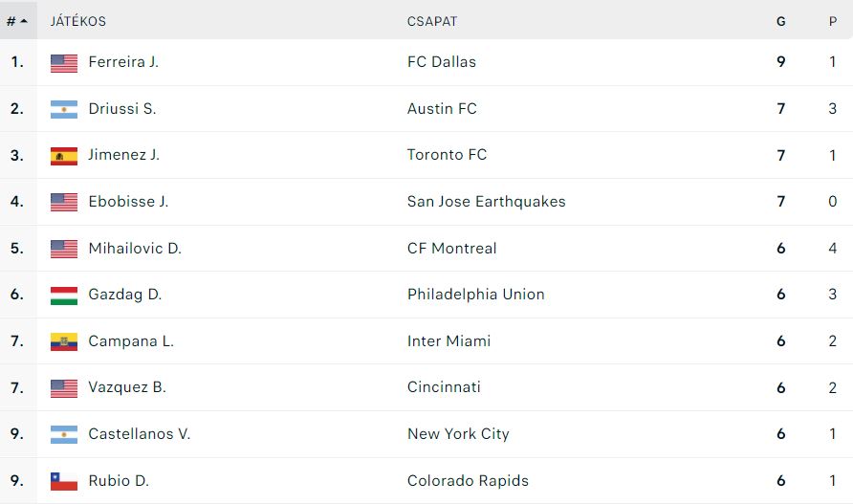Click the Argentina flag beside Driussi S.

tap(64, 109)
